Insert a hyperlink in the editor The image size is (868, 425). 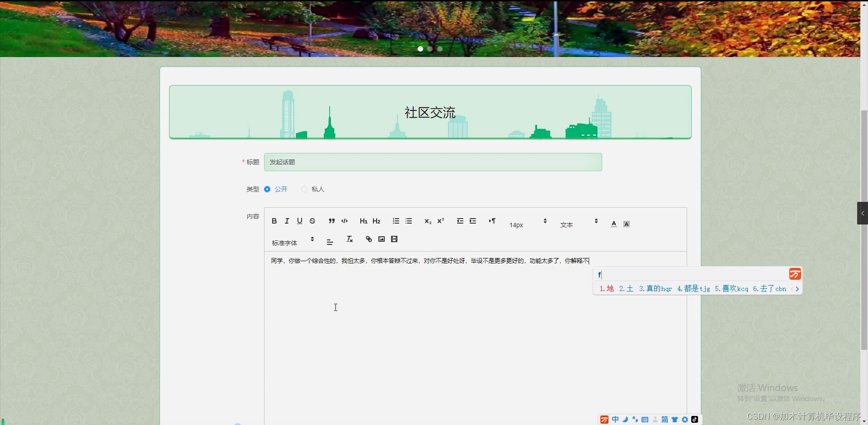tap(368, 239)
